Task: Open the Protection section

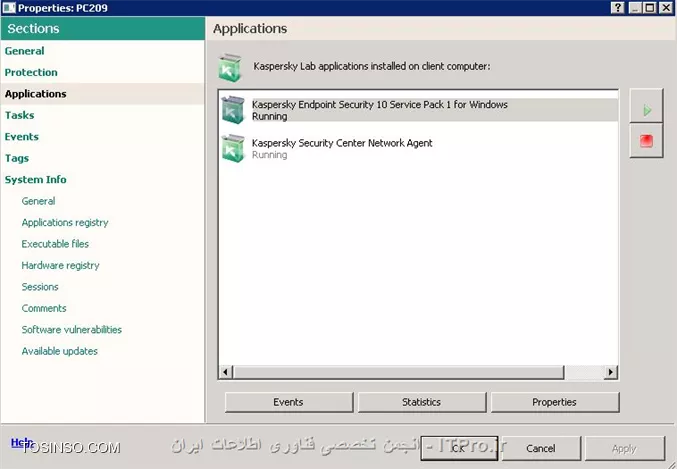Action: (31, 72)
